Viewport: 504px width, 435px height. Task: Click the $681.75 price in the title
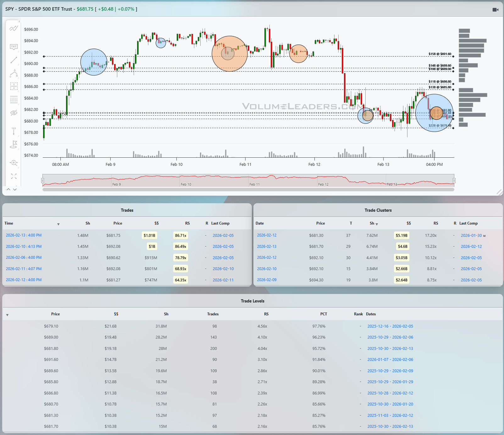85,9
